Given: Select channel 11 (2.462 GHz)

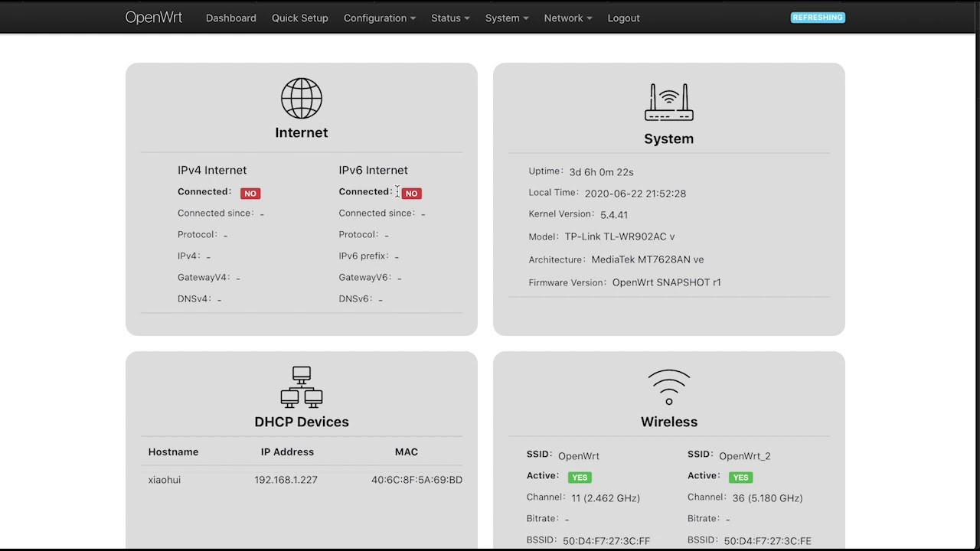Looking at the screenshot, I should [x=606, y=498].
